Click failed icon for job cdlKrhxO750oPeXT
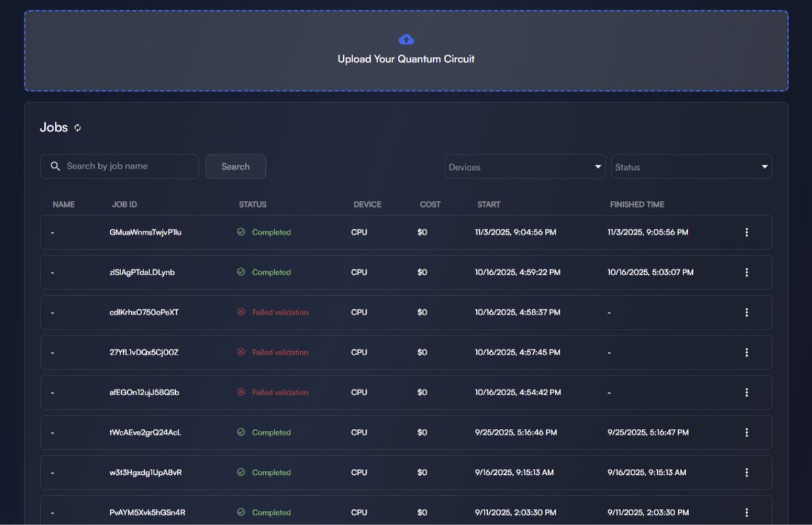812x525 pixels. coord(241,312)
